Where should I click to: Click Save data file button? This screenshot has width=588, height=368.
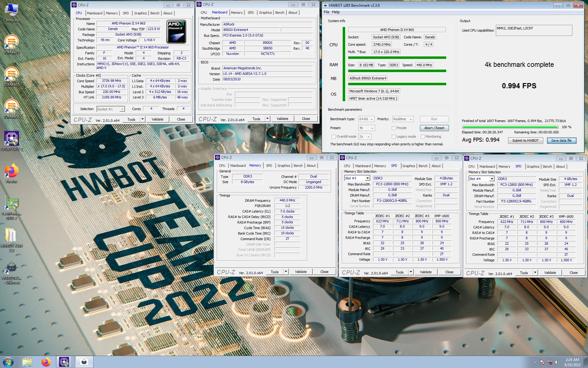pyautogui.click(x=562, y=140)
